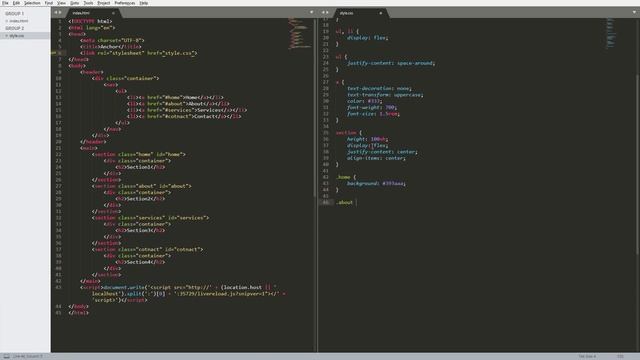This screenshot has height=360, width=640.
Task: Click the Section2 h2 line
Action: (x=140, y=199)
